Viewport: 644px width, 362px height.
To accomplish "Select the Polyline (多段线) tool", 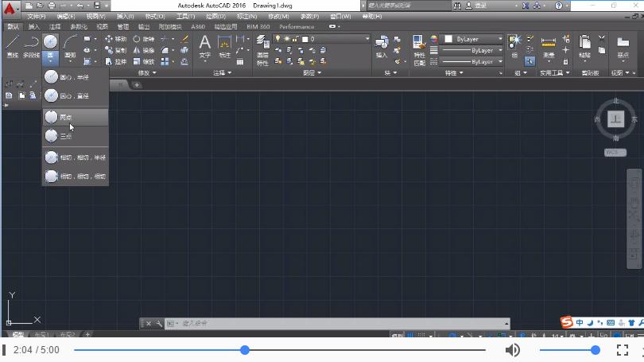I will tap(30, 45).
